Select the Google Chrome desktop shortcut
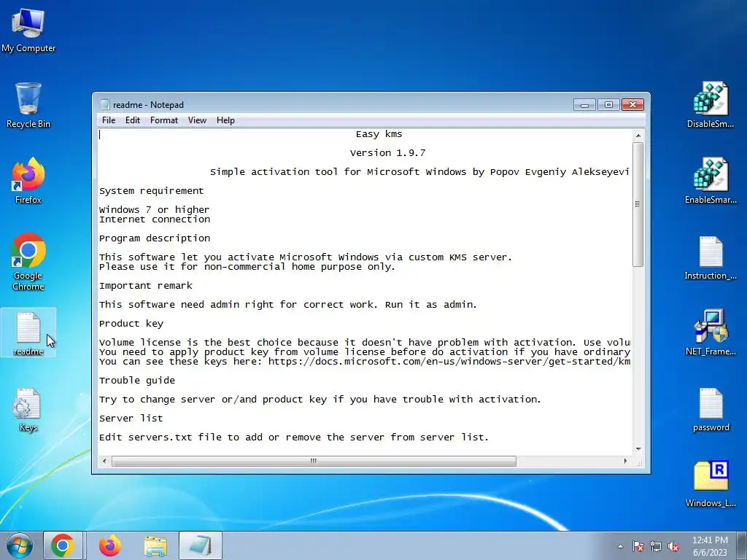Viewport: 747px width, 560px height. pos(28,262)
